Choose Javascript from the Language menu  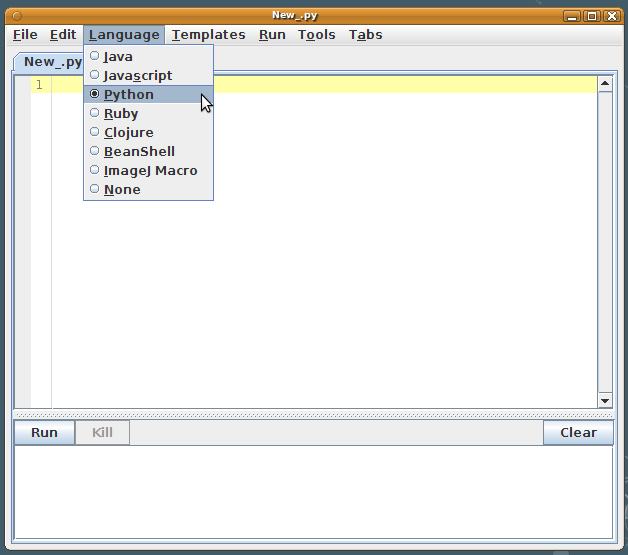137,76
